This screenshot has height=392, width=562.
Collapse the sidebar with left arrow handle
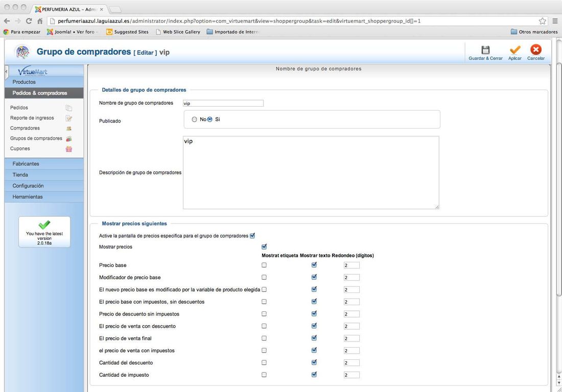click(x=6, y=72)
